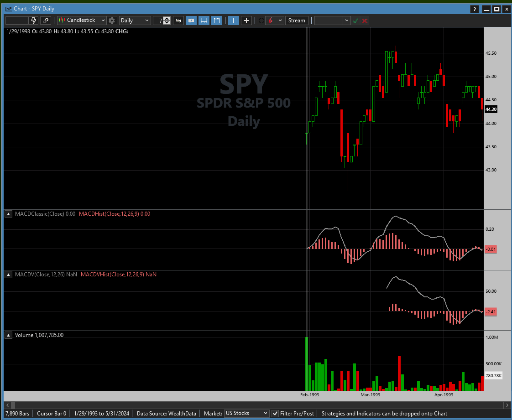Click the circle streaming indicator
The height and width of the screenshot is (420, 512).
[261, 21]
